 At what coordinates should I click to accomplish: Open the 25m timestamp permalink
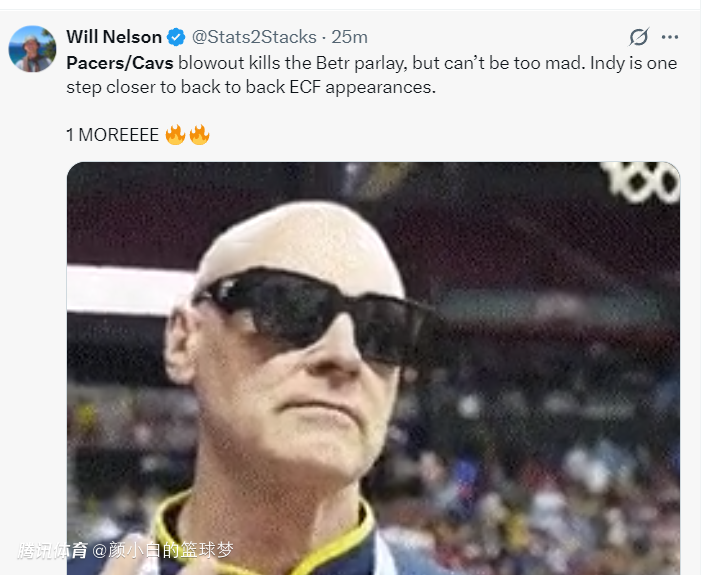coord(349,37)
